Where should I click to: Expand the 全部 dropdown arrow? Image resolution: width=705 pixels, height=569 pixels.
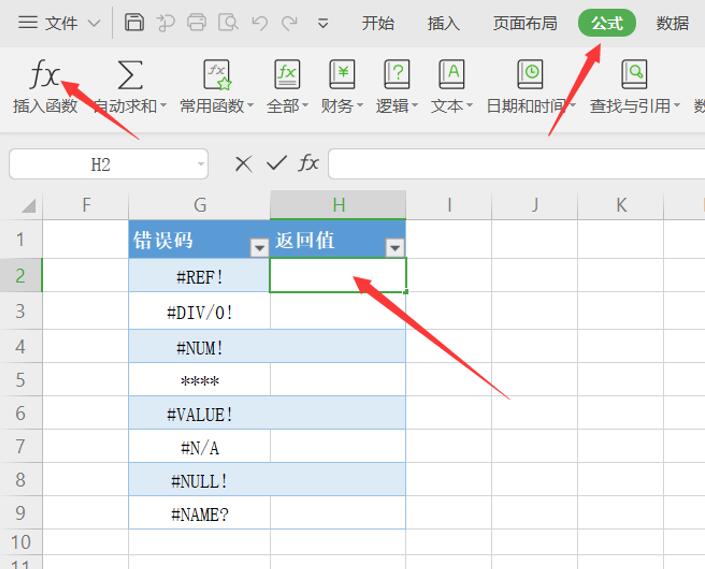point(305,106)
